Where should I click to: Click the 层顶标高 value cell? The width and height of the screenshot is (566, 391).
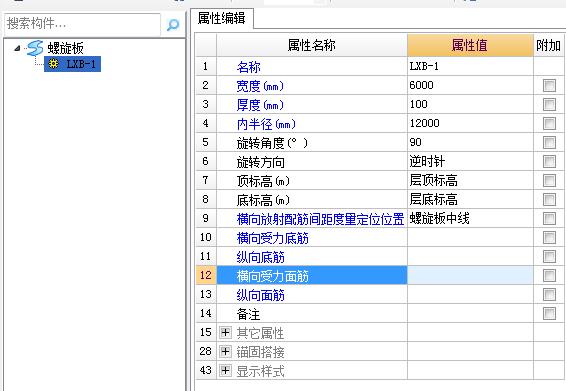pos(470,181)
